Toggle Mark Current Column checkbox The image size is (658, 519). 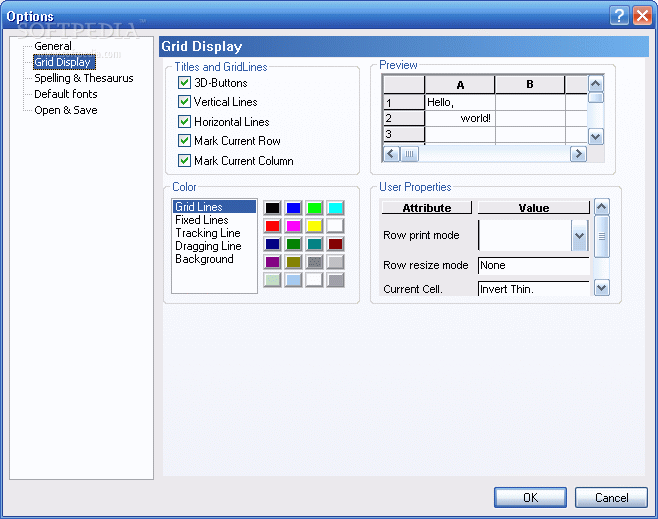184,160
